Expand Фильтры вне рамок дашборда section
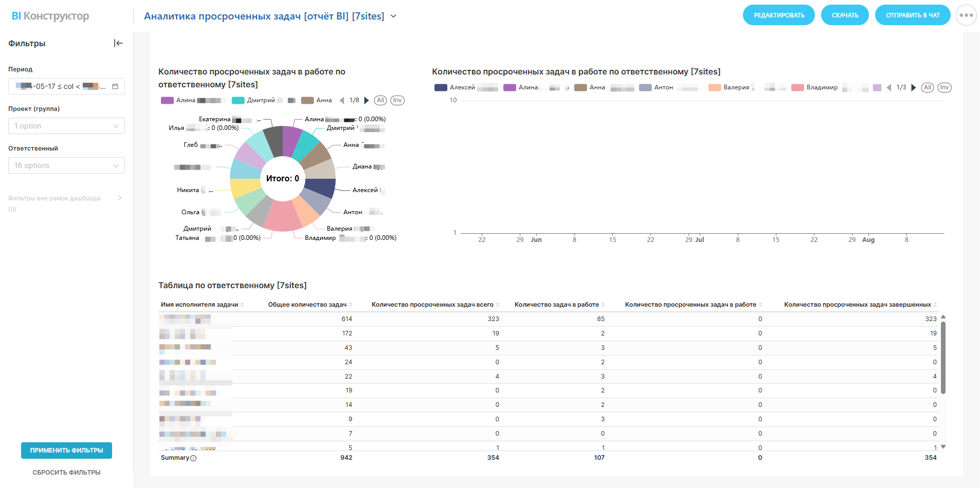Image resolution: width=980 pixels, height=488 pixels. coord(120,198)
